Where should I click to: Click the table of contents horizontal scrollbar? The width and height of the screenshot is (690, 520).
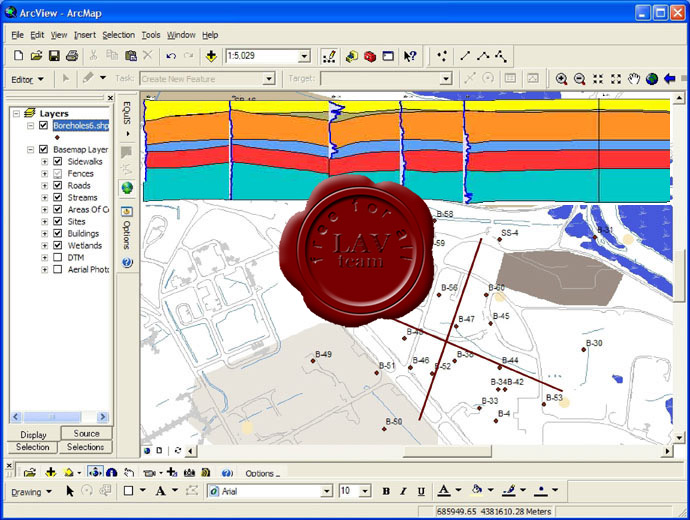(x=59, y=416)
